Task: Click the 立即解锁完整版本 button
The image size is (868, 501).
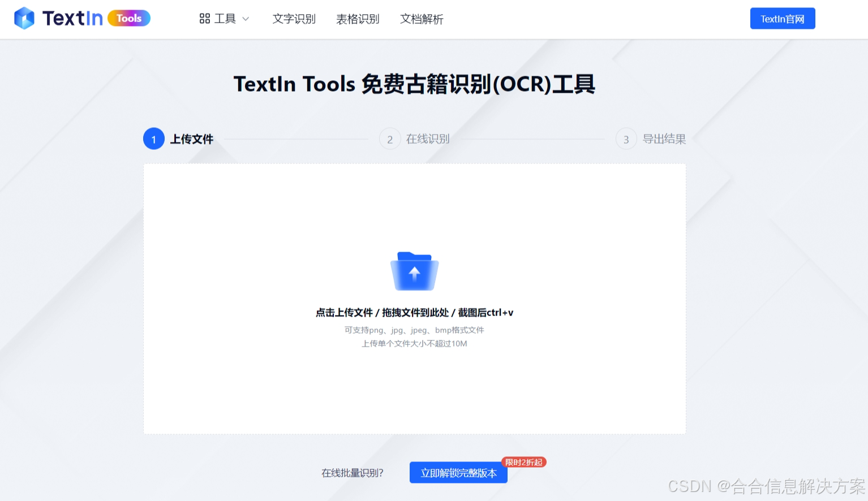Action: (x=458, y=473)
